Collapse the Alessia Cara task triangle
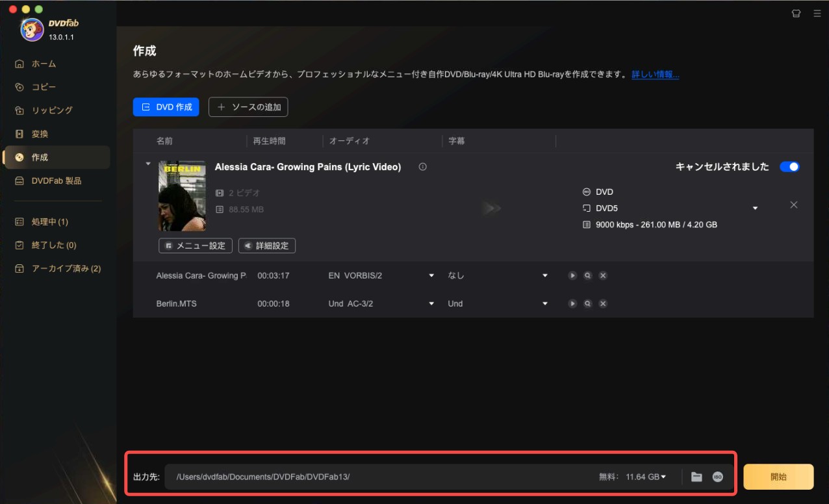The height and width of the screenshot is (504, 829). tap(148, 164)
